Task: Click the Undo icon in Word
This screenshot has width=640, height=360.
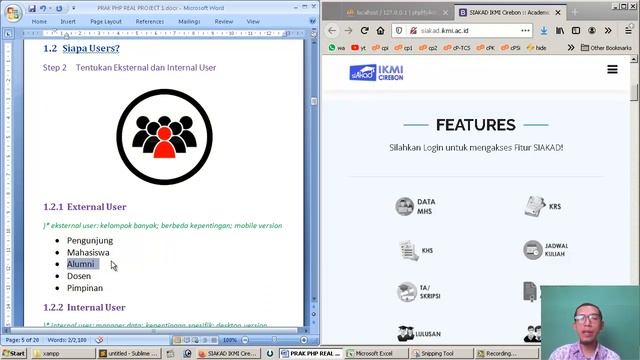Action: pyautogui.click(x=43, y=8)
